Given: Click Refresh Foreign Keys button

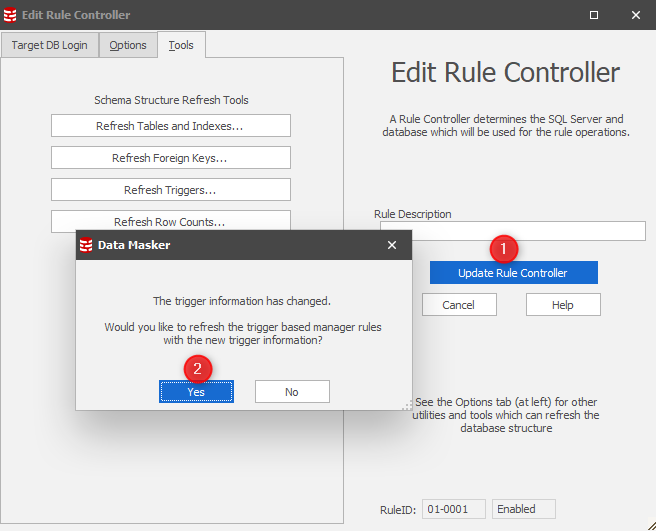Looking at the screenshot, I should 170,158.
